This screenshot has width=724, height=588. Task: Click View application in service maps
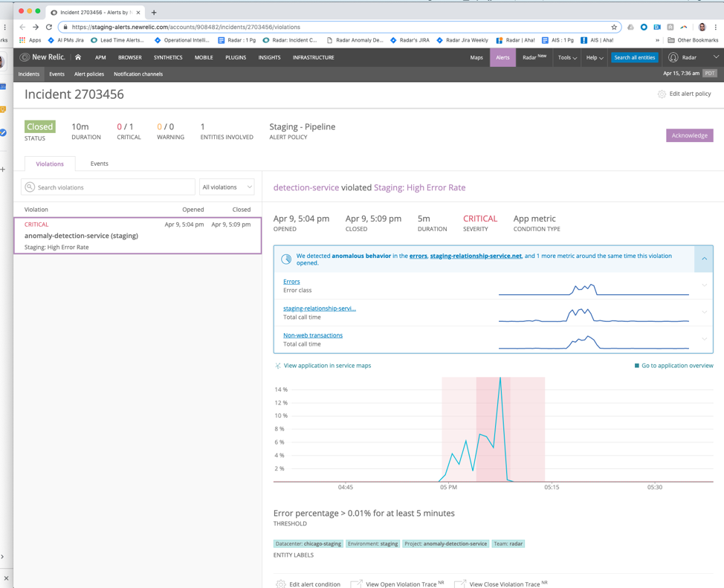point(327,366)
